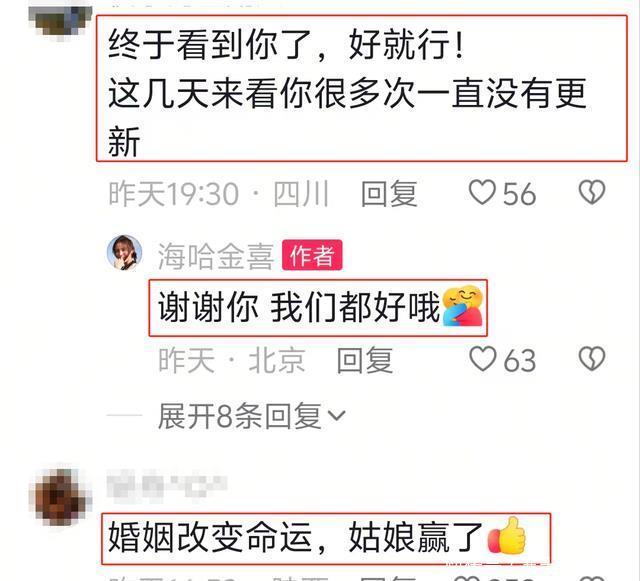Open 海哈金喜 author avatar
Viewport: 640px width, 581px height.
pos(124,253)
